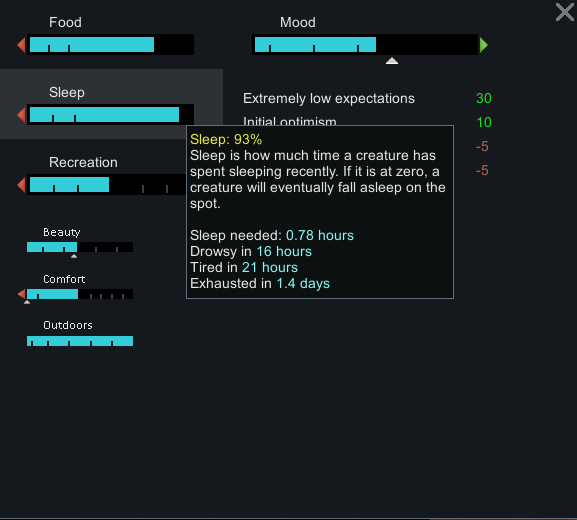Select the Recreation need bar

pyautogui.click(x=106, y=184)
